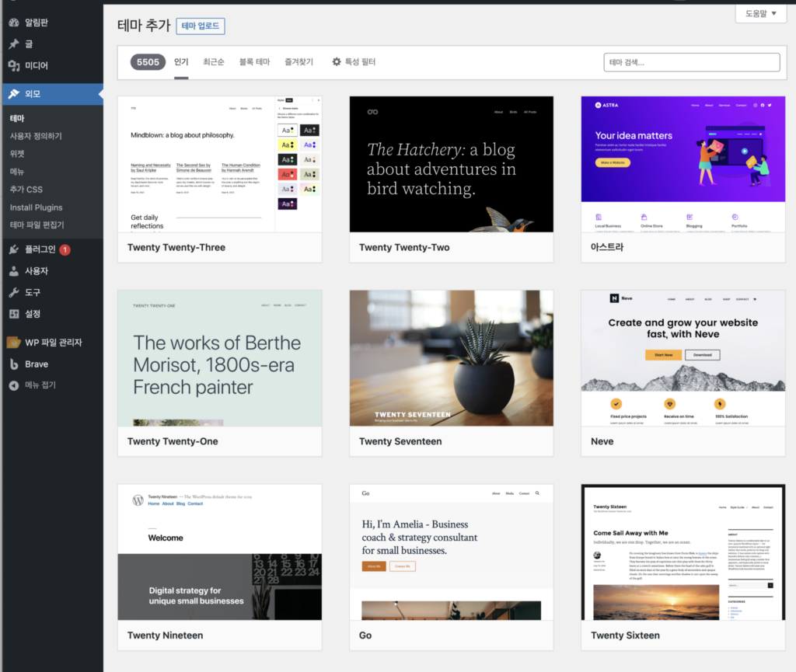The width and height of the screenshot is (796, 672).
Task: Click the 테마 추가 page heading
Action: click(x=144, y=26)
